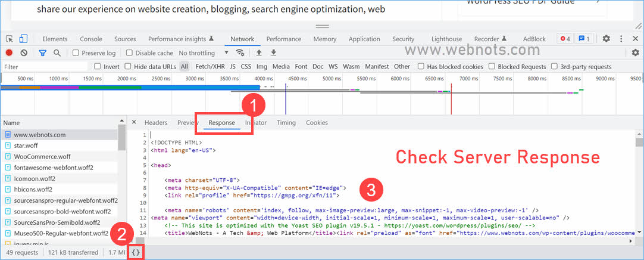
Task: Click the import HAR file icon
Action: click(259, 53)
